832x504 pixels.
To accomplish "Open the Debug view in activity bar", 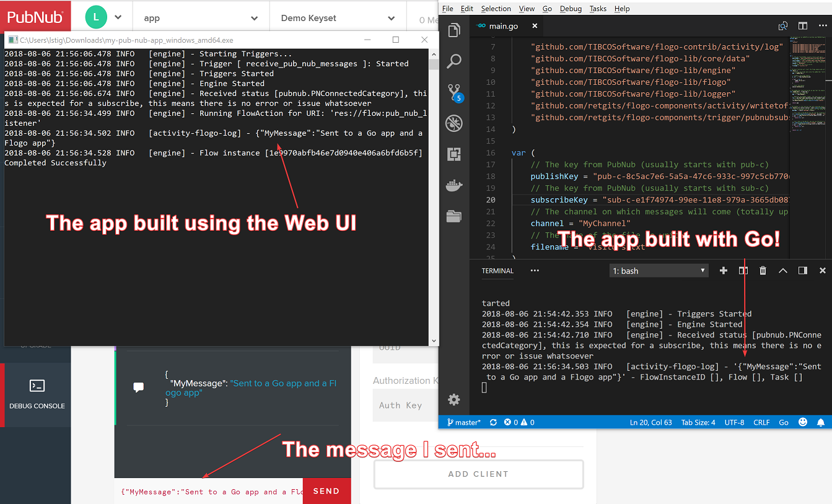I will pos(454,123).
